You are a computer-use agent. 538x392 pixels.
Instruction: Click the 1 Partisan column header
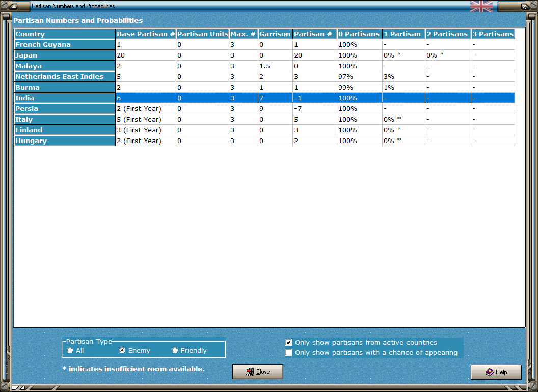pyautogui.click(x=404, y=34)
